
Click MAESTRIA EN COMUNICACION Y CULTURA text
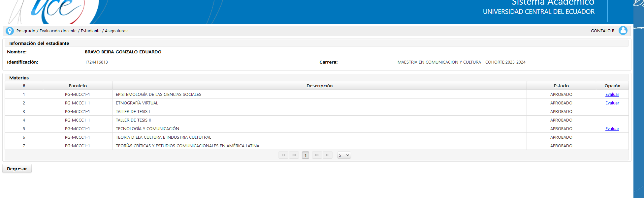461,62
